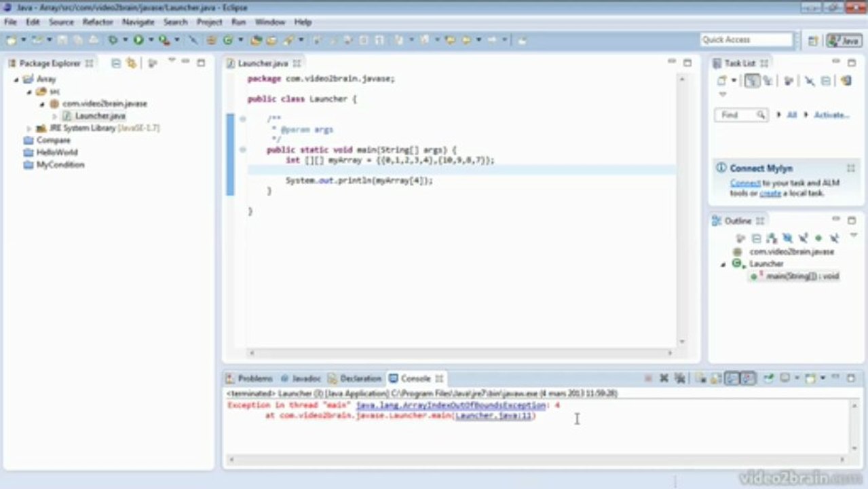Collapse All in Package Explorer

tap(116, 63)
